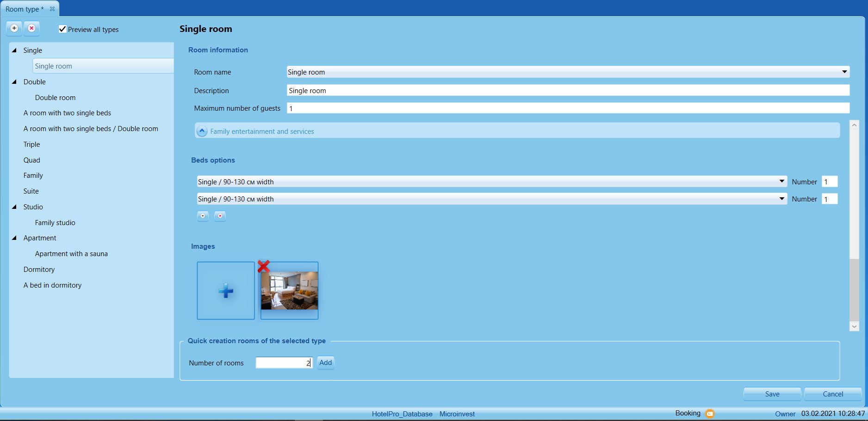
Task: Click the date and time in status bar
Action: [833, 414]
